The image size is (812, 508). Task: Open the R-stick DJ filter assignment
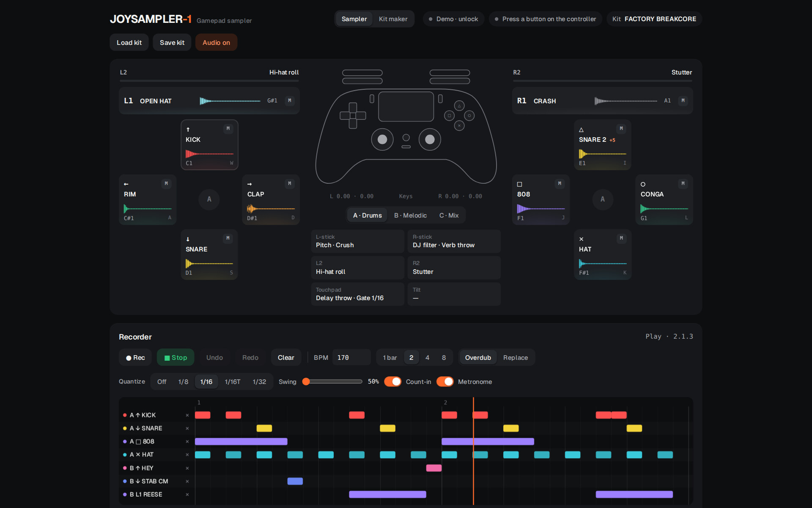(x=454, y=241)
